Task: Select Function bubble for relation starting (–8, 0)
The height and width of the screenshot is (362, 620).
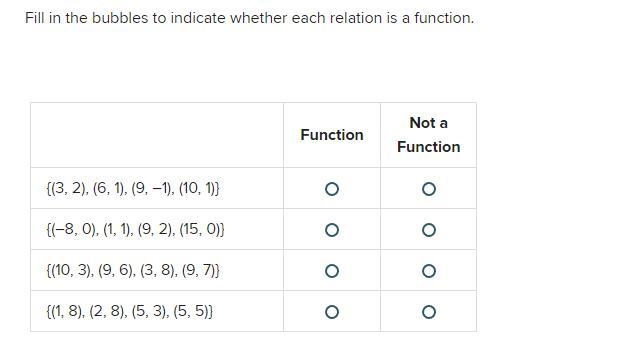Action: [332, 230]
